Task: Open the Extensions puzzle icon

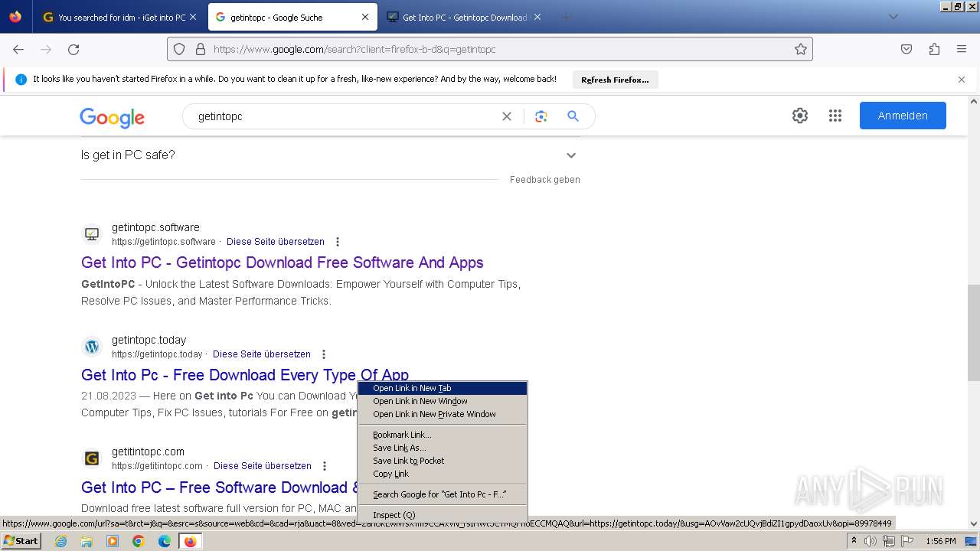Action: point(934,49)
